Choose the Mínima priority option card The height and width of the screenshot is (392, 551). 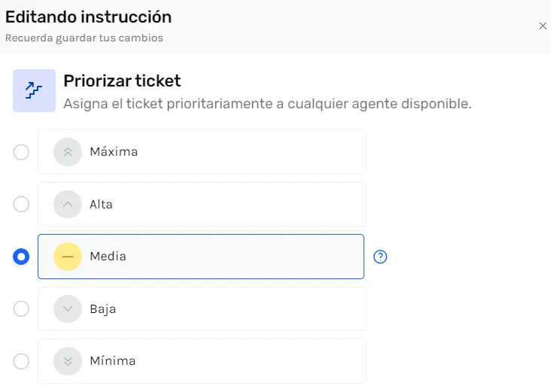pos(226,361)
